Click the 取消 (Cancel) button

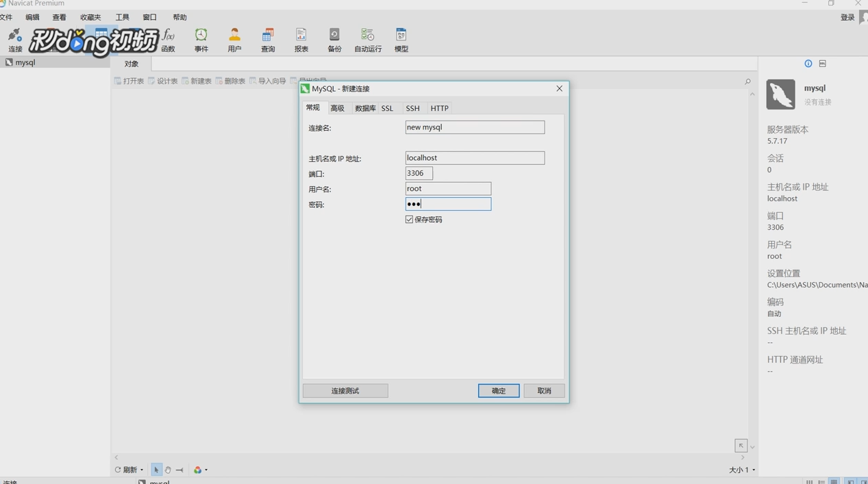coord(544,391)
